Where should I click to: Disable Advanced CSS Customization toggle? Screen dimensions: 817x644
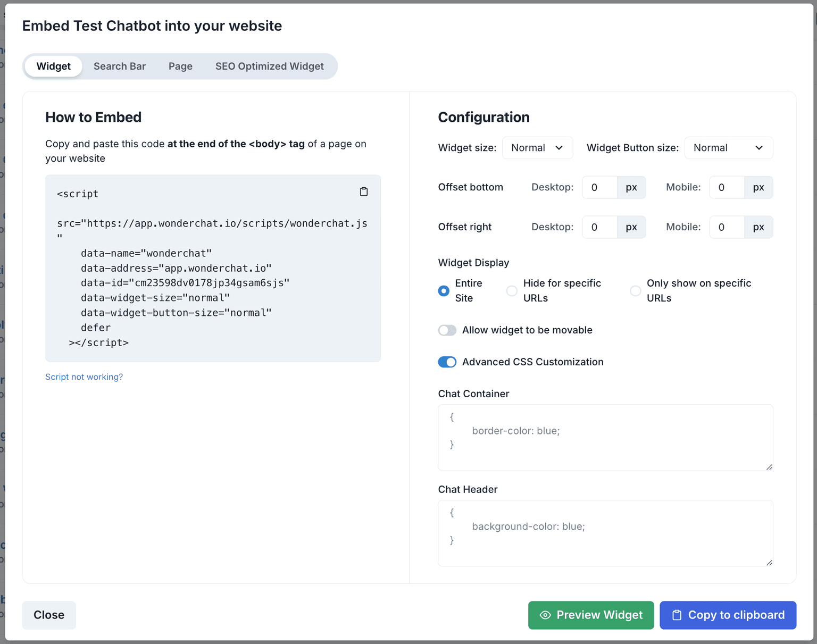click(x=447, y=362)
